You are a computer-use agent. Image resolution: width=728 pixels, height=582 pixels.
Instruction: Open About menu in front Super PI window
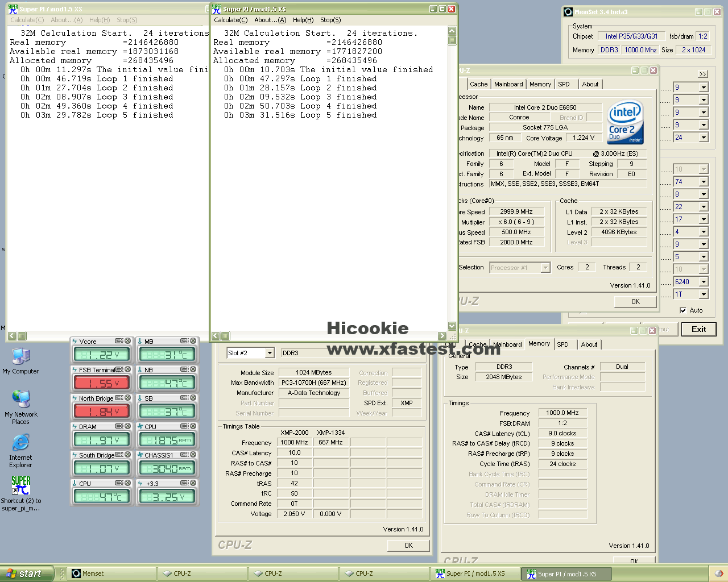[x=270, y=20]
